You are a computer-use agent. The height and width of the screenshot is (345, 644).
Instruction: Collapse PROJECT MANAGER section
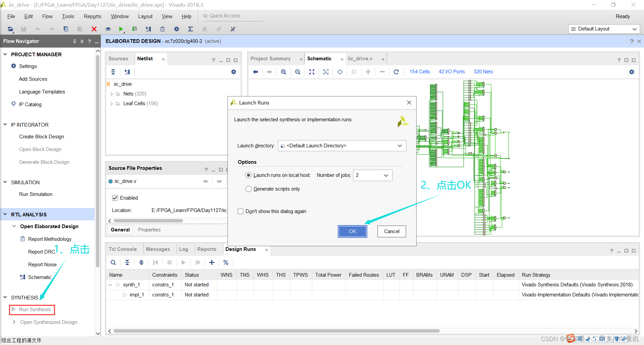pyautogui.click(x=5, y=54)
